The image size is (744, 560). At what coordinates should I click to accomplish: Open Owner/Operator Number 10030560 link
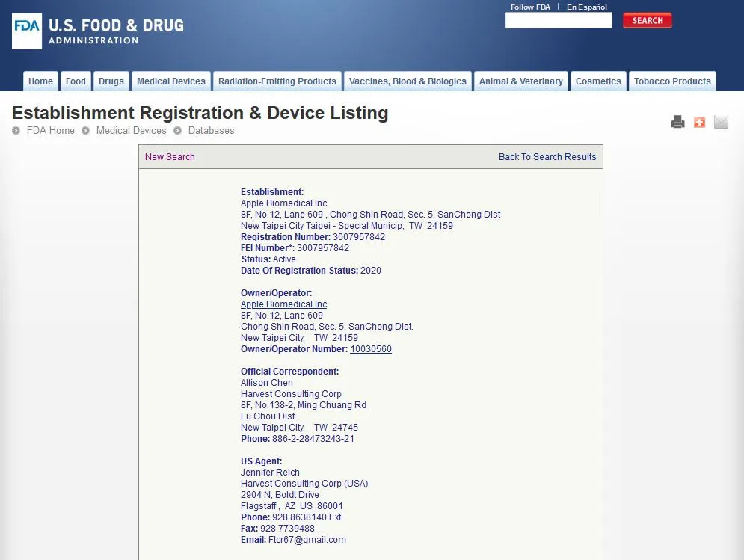371,349
